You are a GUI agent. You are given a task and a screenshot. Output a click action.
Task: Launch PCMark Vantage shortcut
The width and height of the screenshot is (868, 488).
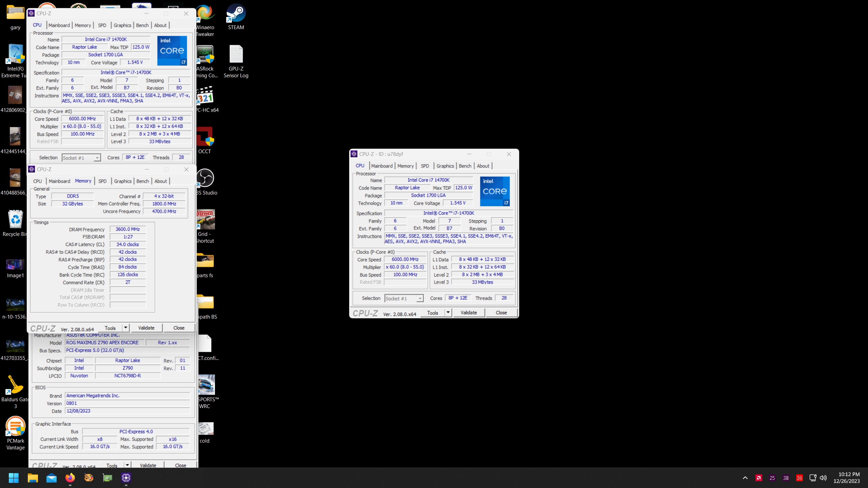click(x=15, y=434)
